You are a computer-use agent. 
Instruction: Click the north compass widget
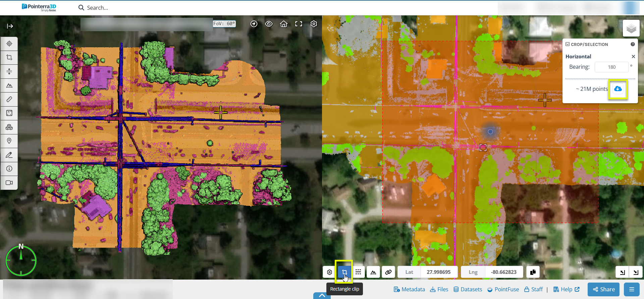(x=21, y=260)
